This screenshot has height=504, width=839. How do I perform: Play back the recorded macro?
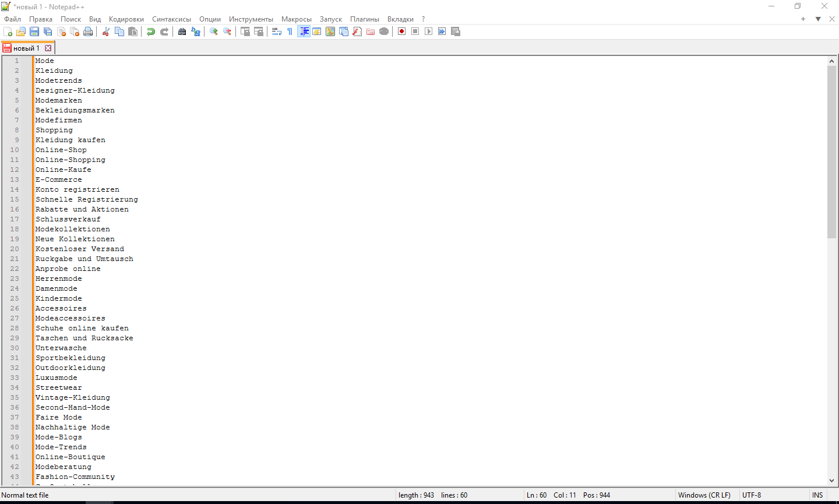[x=428, y=31]
